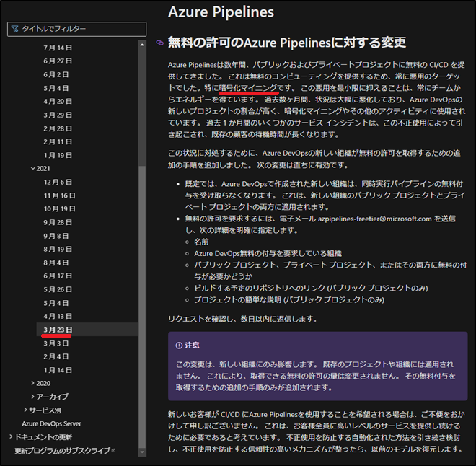This screenshot has height=466, width=476.
Task: Click the underlined 暗号化マイニング text
Action: 248,88
